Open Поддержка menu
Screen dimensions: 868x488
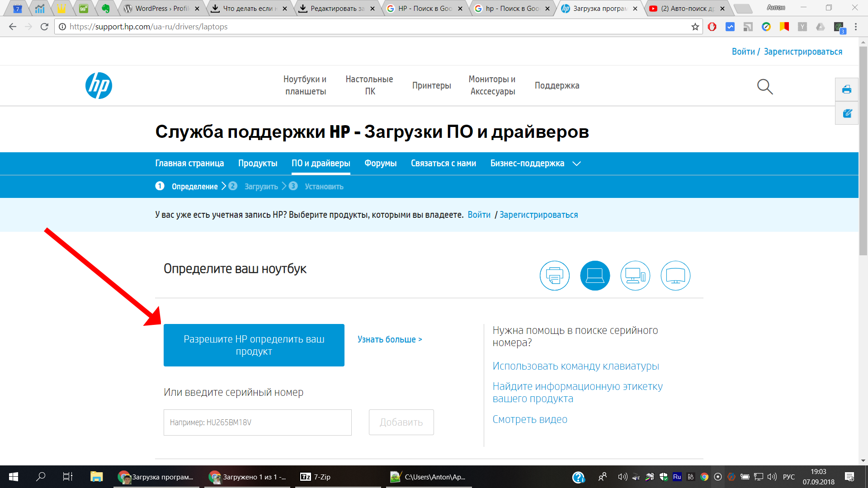point(557,85)
